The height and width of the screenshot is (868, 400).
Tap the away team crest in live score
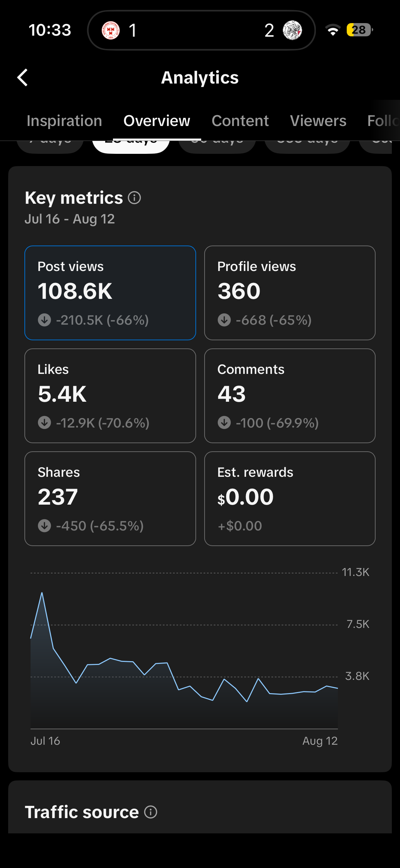pyautogui.click(x=292, y=30)
